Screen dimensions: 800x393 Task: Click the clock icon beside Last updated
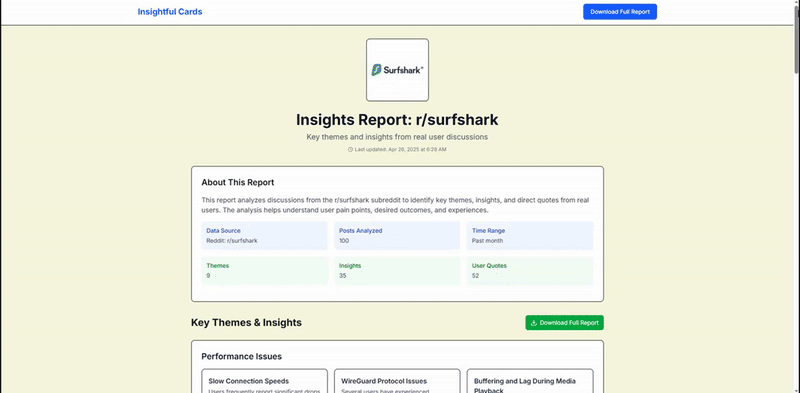(x=350, y=150)
